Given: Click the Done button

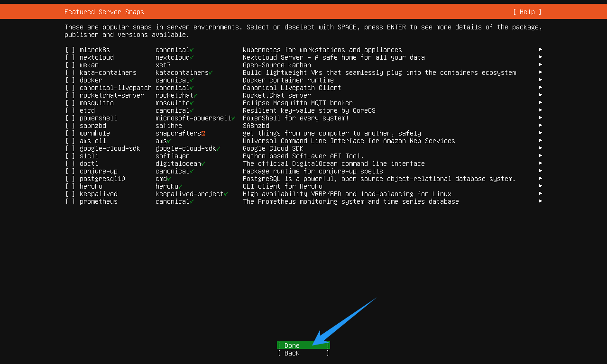Looking at the screenshot, I should point(303,346).
